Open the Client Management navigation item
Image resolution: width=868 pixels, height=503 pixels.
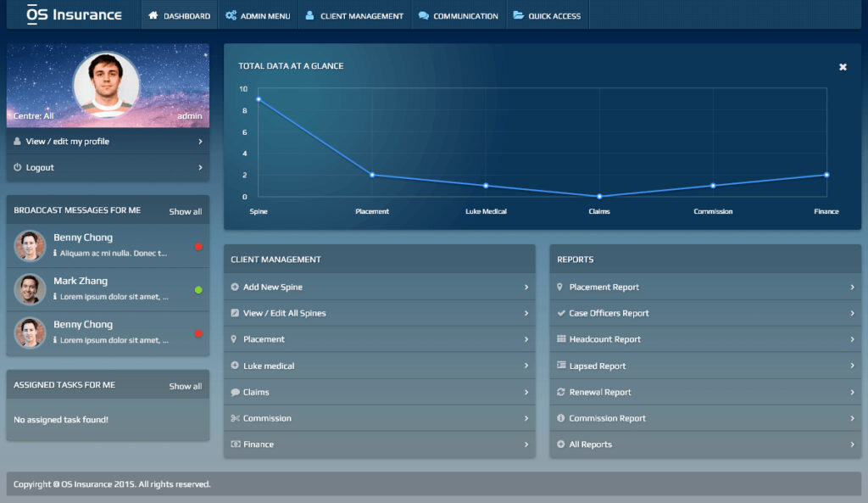pos(355,15)
